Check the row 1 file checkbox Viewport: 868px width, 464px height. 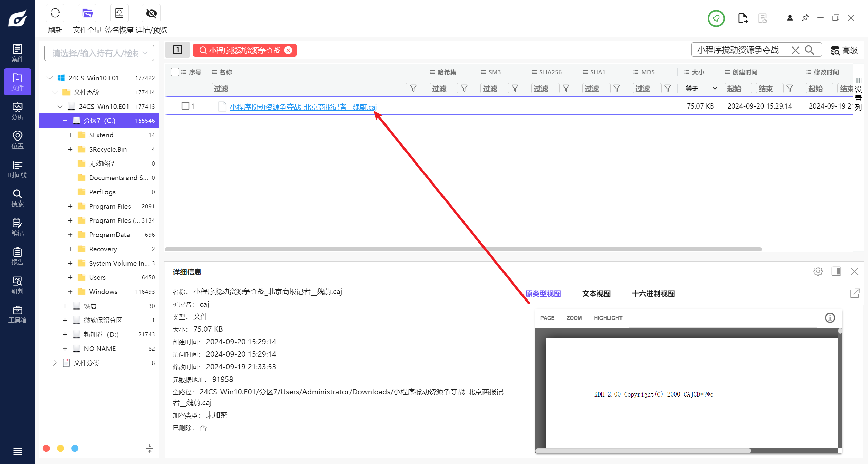point(185,106)
